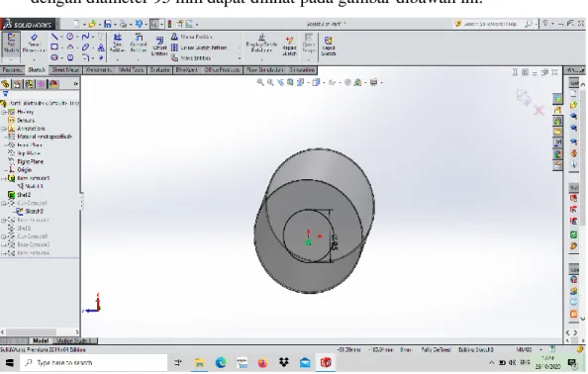Expand the Annotations tree node

tap(4, 129)
